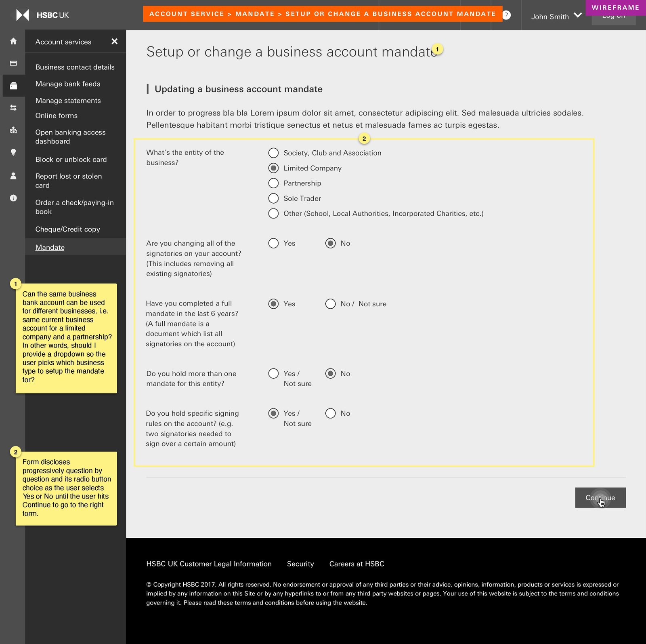This screenshot has height=644, width=646.
Task: Click the Continue button
Action: (600, 498)
